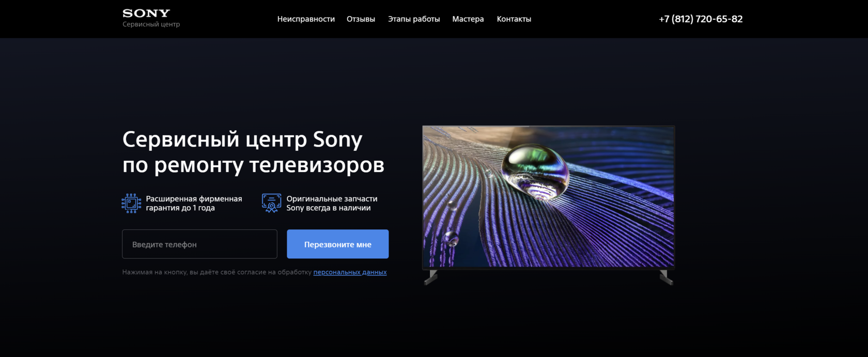Click the heading 'Сервисный центр Sony по ремонту телевизоров'
Image resolution: width=868 pixels, height=357 pixels.
(x=253, y=152)
